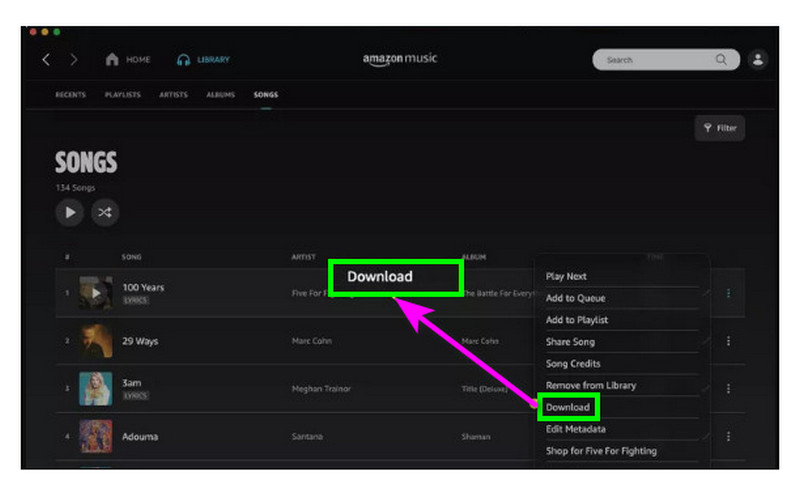This screenshot has width=800, height=493.
Task: Switch to the Artists tab
Action: [173, 95]
